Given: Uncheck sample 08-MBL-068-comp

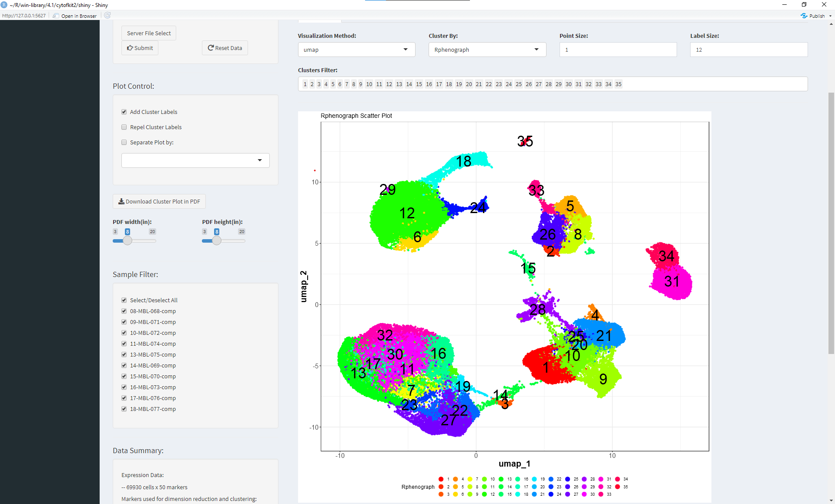Looking at the screenshot, I should pos(124,311).
